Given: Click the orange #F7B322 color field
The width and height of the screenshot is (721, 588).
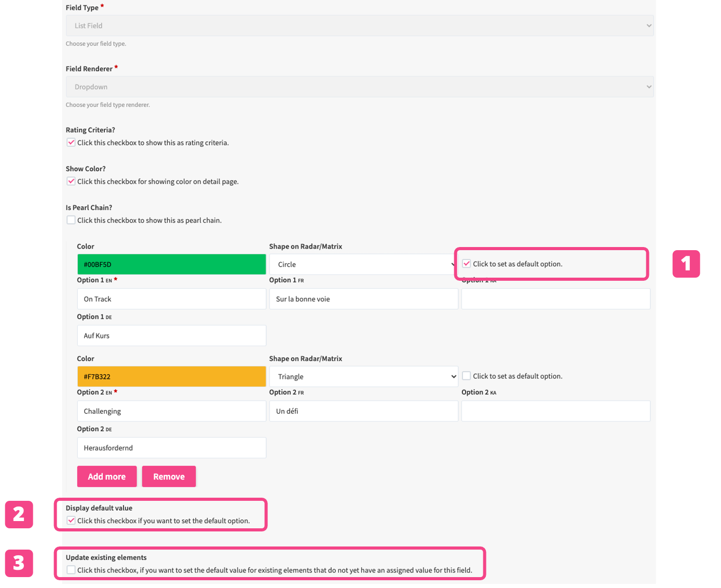Looking at the screenshot, I should 171,377.
